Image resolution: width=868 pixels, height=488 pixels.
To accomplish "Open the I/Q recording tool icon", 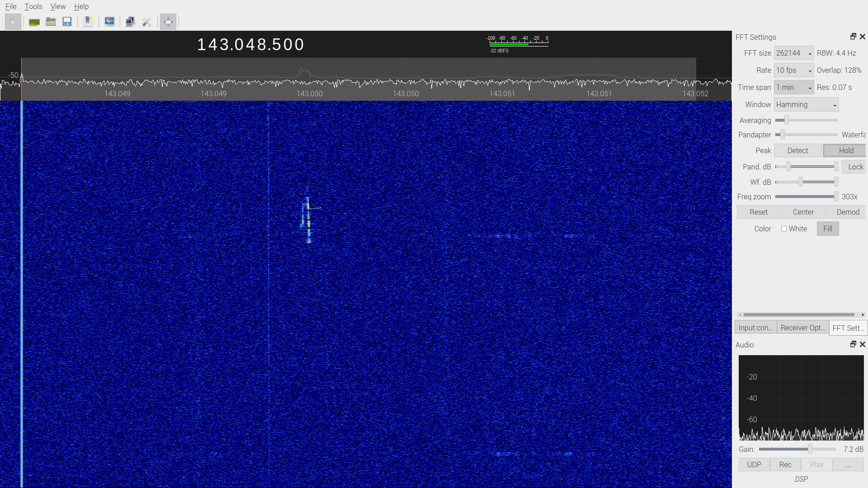I will (x=109, y=22).
